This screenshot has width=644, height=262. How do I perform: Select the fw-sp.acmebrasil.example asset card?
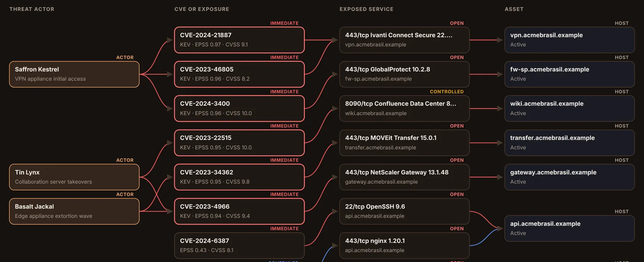(569, 74)
